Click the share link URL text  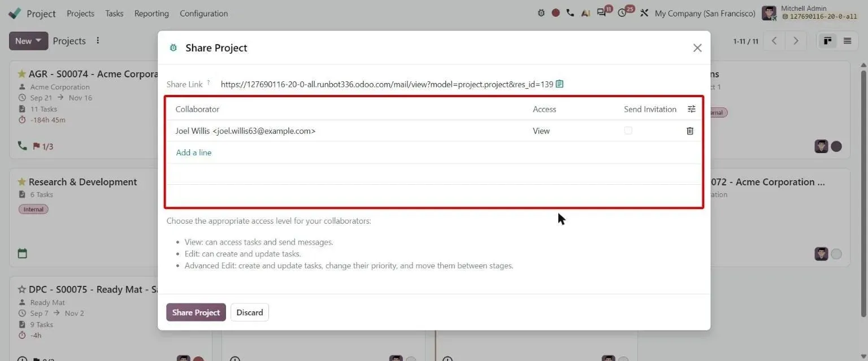tap(387, 84)
